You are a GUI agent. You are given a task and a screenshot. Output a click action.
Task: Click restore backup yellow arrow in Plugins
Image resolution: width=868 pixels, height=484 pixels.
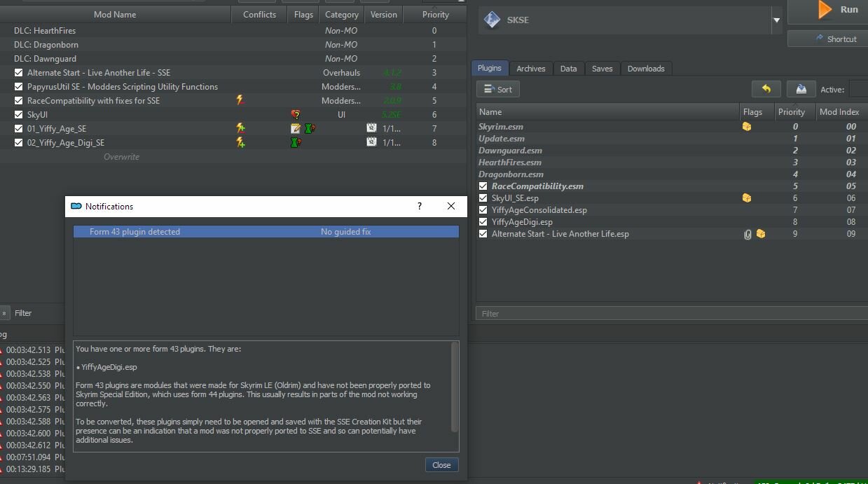(x=766, y=89)
